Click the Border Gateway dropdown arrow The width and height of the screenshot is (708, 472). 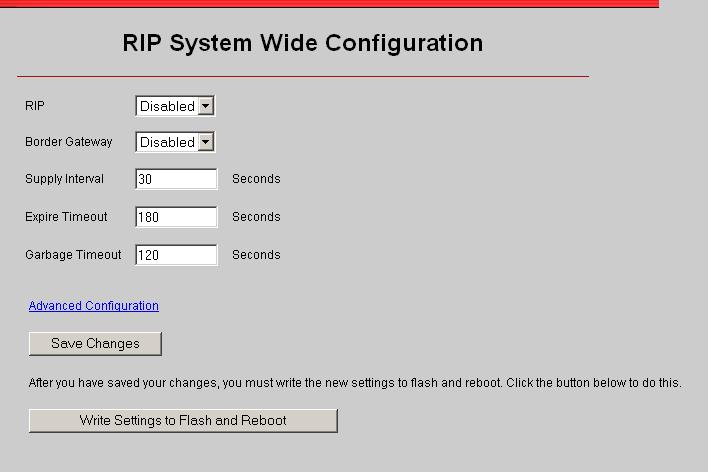click(x=206, y=142)
